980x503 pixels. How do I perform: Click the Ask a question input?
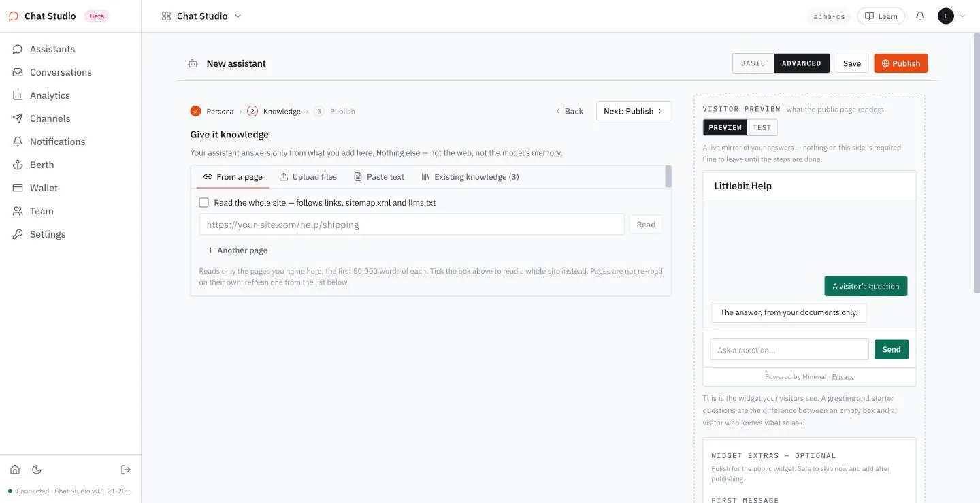pyautogui.click(x=789, y=350)
